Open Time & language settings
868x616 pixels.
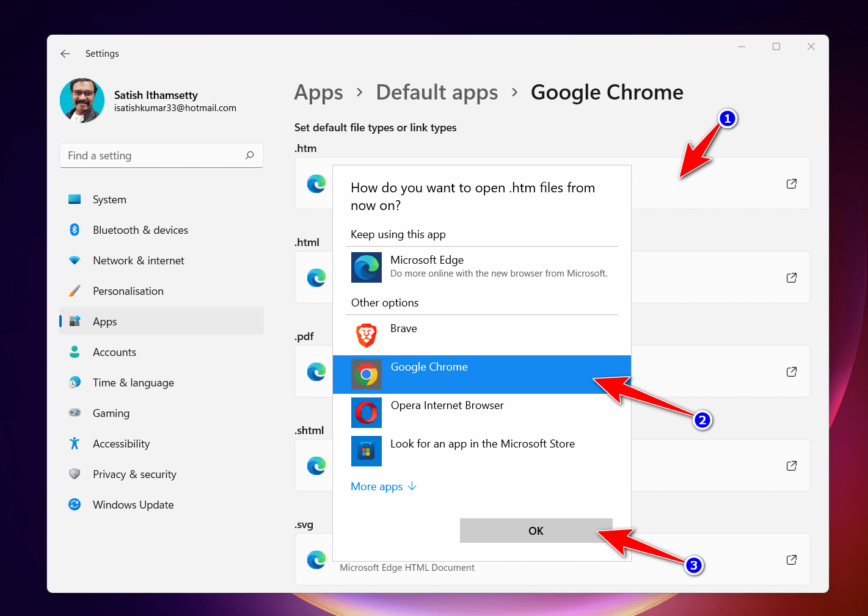[133, 382]
